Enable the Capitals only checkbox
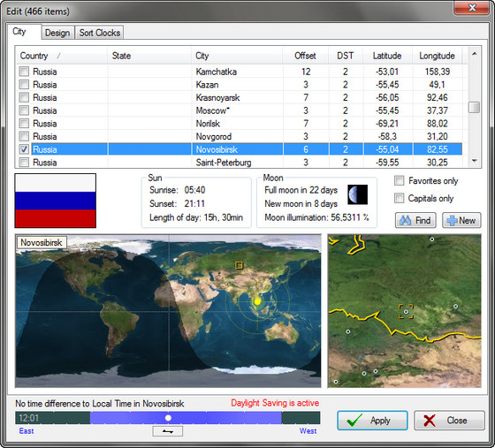Screen dimensions: 495x448 coord(400,198)
